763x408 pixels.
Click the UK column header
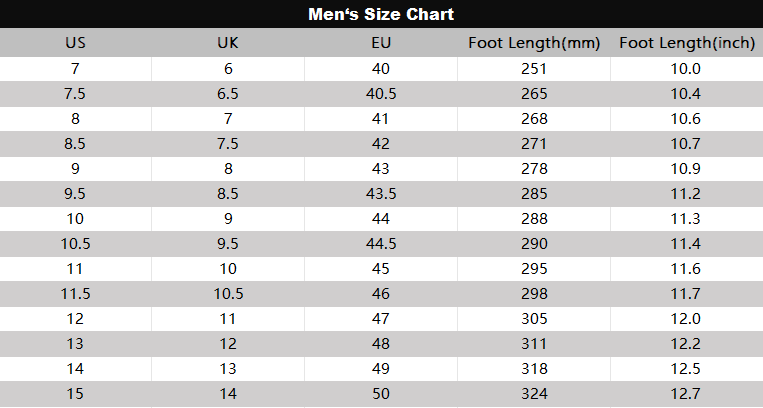click(228, 43)
